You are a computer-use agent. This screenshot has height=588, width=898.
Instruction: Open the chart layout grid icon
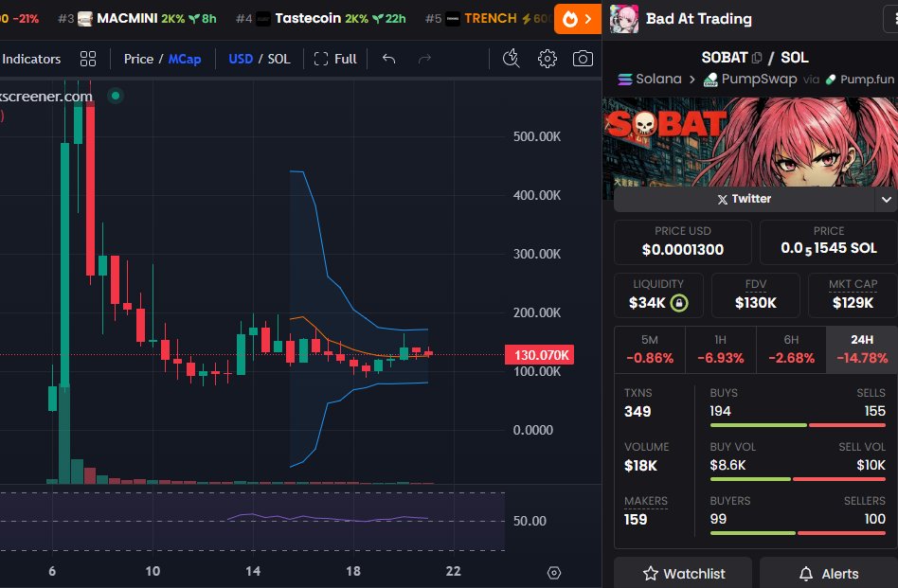click(x=88, y=59)
